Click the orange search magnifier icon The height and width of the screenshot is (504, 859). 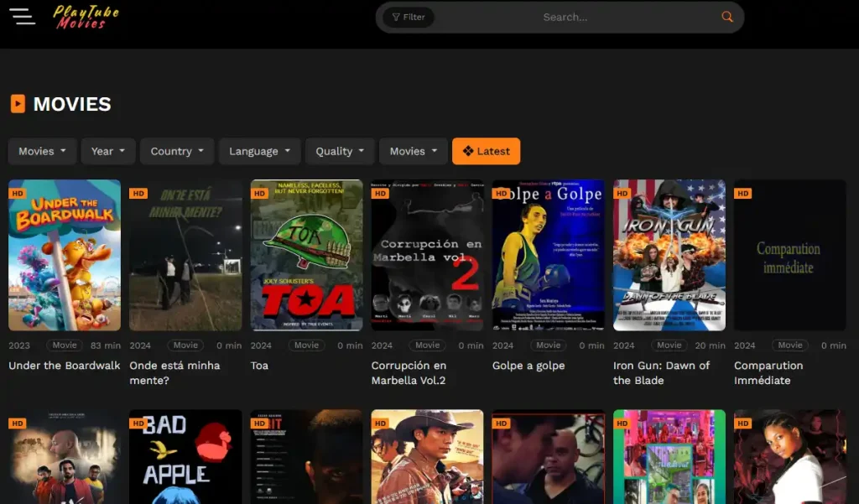727,17
